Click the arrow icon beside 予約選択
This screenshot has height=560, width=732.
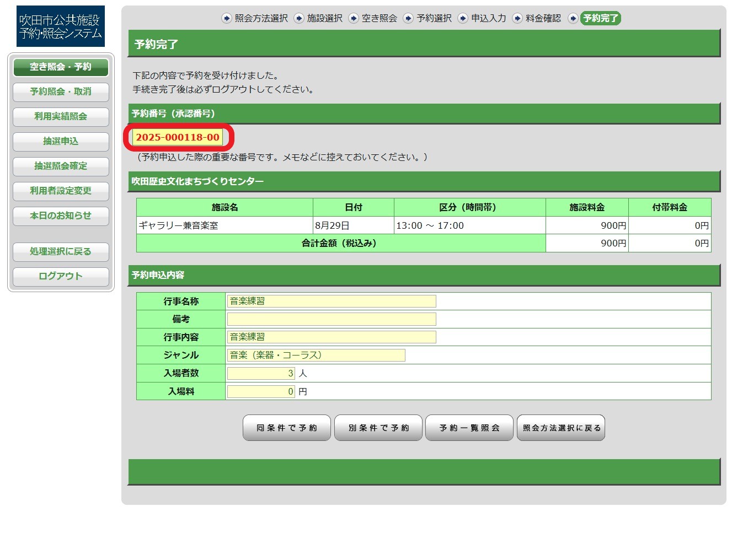(408, 18)
